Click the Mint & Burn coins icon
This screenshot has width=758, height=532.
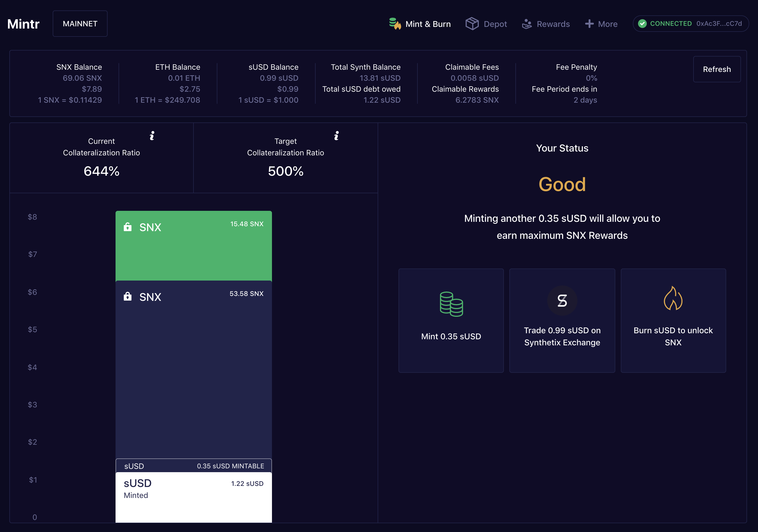click(395, 24)
